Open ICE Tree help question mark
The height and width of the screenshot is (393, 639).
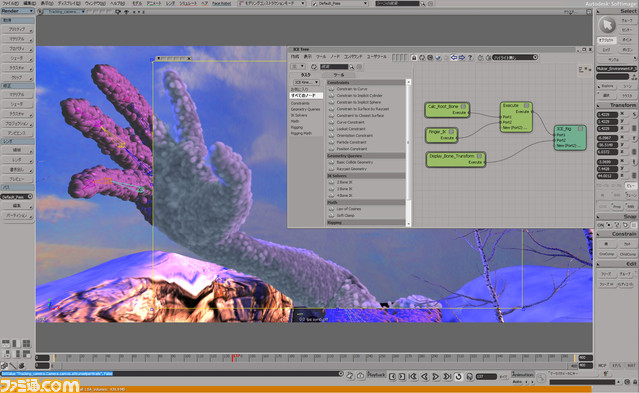[470, 58]
